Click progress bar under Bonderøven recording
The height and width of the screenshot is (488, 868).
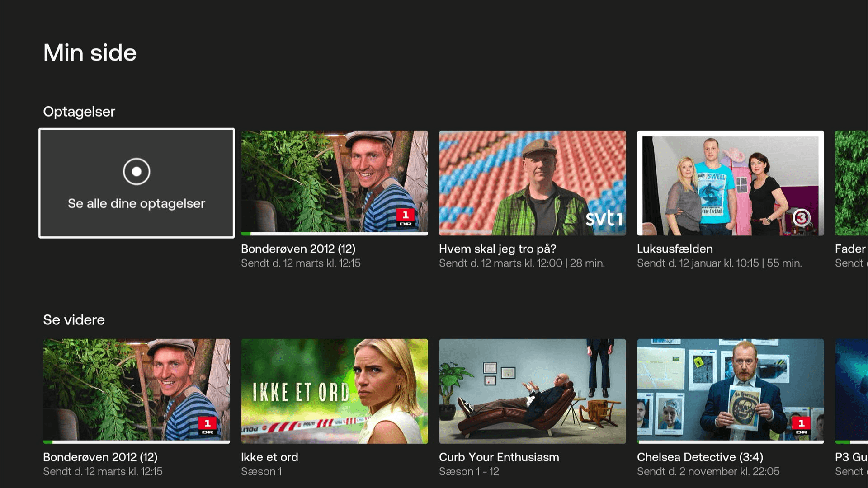pyautogui.click(x=334, y=234)
